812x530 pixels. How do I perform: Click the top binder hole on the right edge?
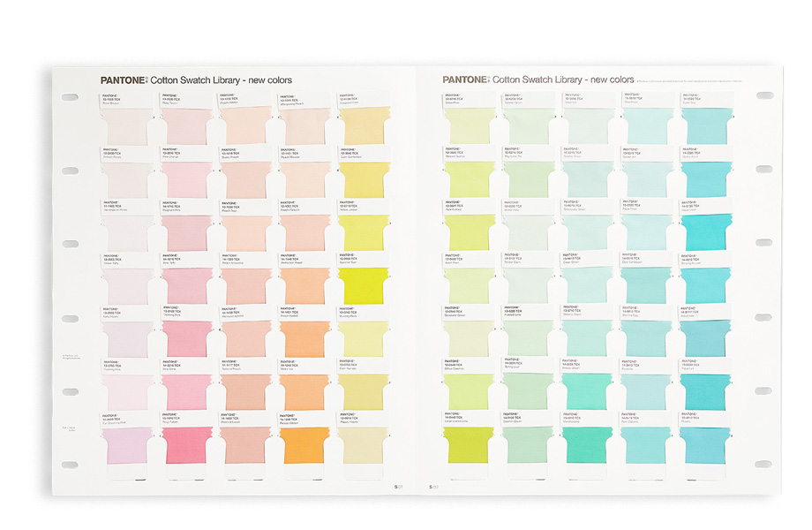(764, 95)
